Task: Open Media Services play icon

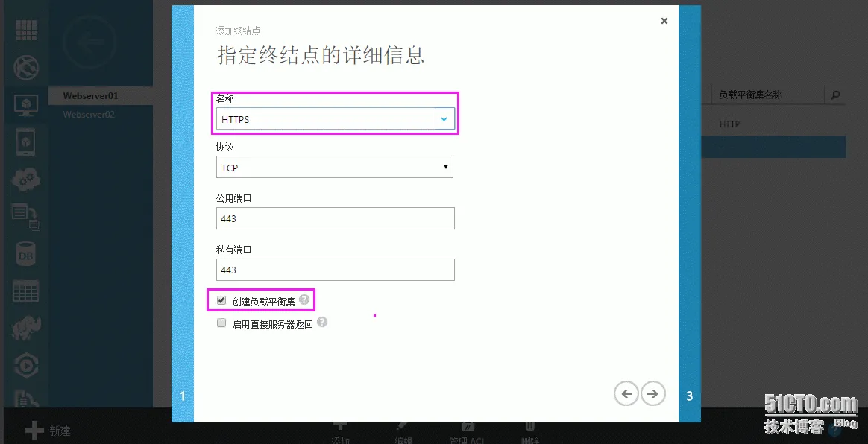Action: click(x=26, y=366)
